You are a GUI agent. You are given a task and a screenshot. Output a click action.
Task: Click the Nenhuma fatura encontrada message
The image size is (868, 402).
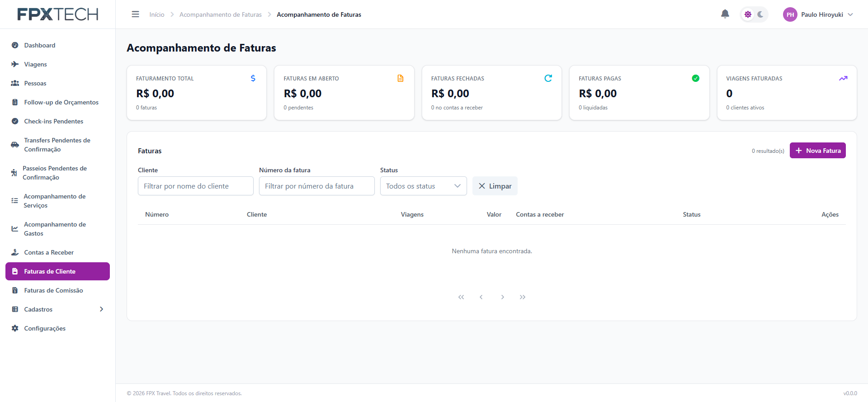pyautogui.click(x=492, y=251)
